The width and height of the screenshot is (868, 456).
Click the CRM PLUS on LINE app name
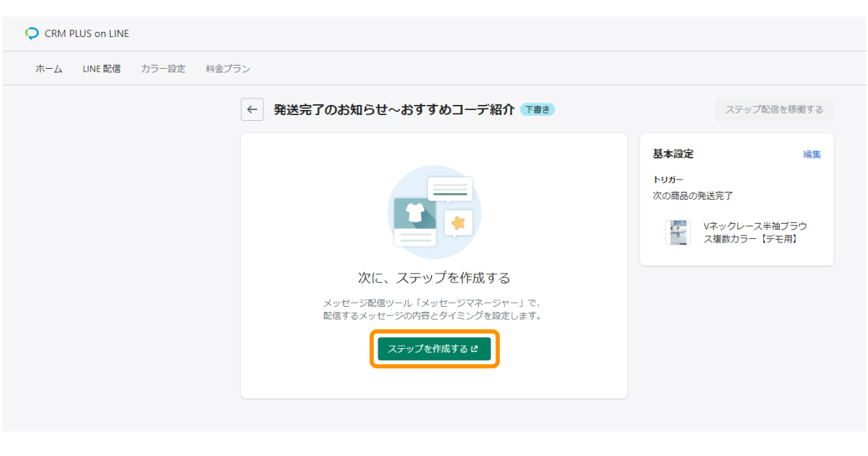click(87, 33)
